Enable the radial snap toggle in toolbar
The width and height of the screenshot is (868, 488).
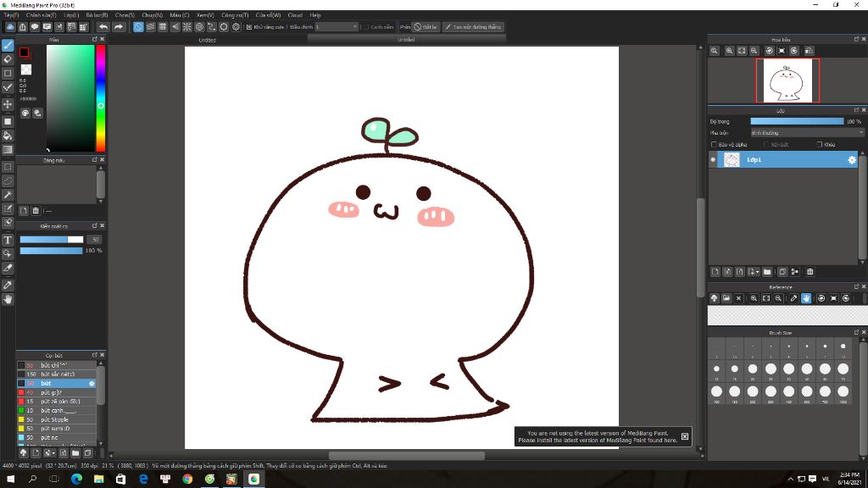tap(187, 26)
